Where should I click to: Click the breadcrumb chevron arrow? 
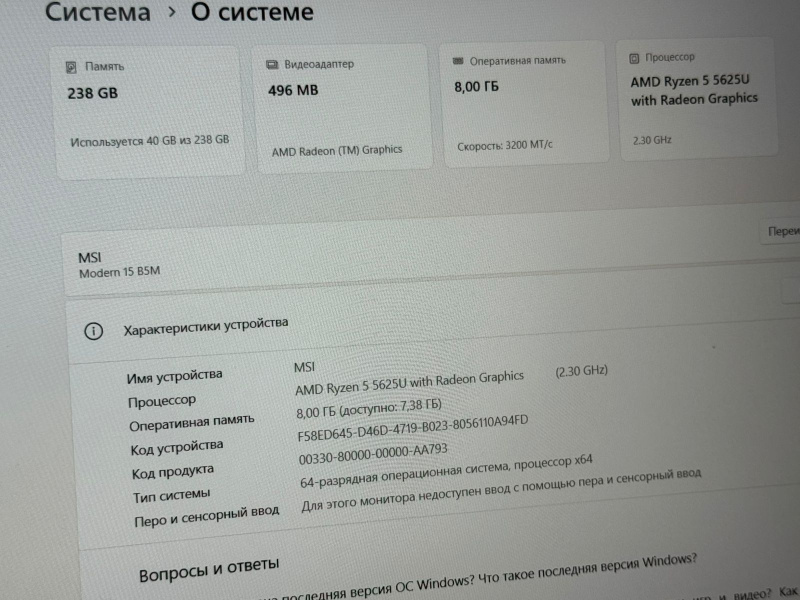(x=172, y=12)
